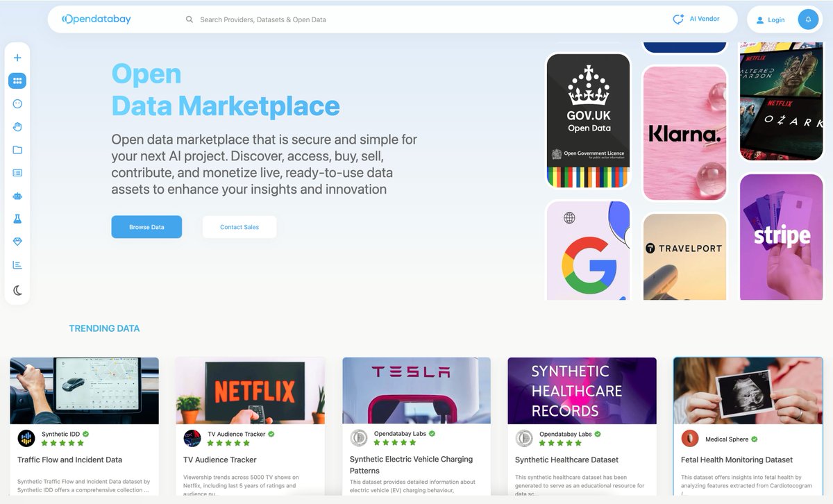Screen dimensions: 833x504
Task: Toggle dark mode with moon icon
Action: (x=17, y=290)
